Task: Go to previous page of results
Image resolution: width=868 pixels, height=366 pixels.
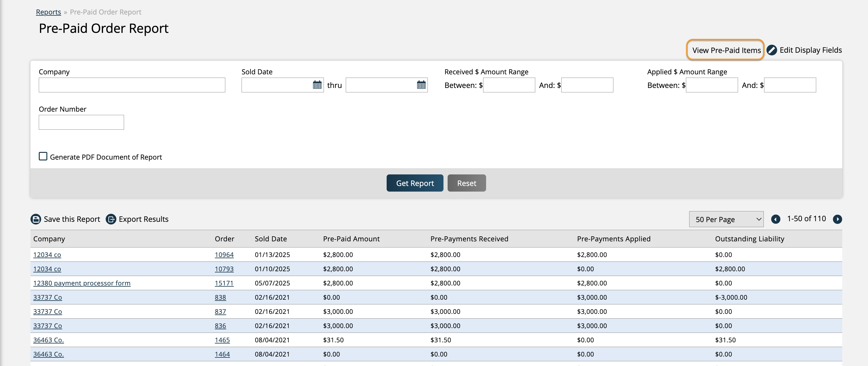Action: pos(776,219)
